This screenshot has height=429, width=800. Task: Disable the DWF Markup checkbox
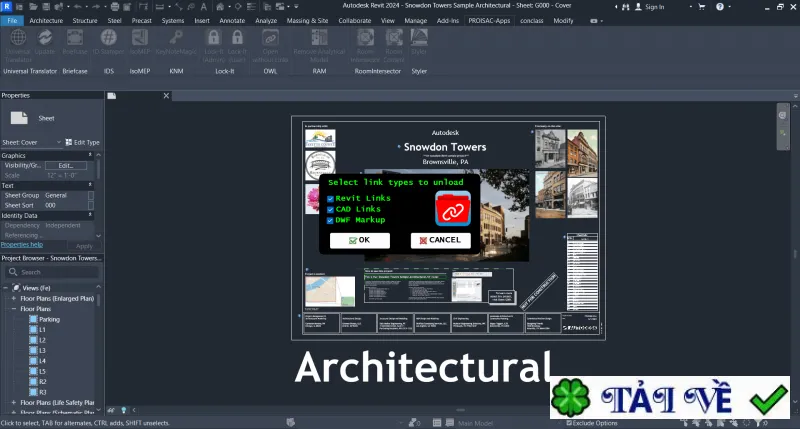pos(330,221)
